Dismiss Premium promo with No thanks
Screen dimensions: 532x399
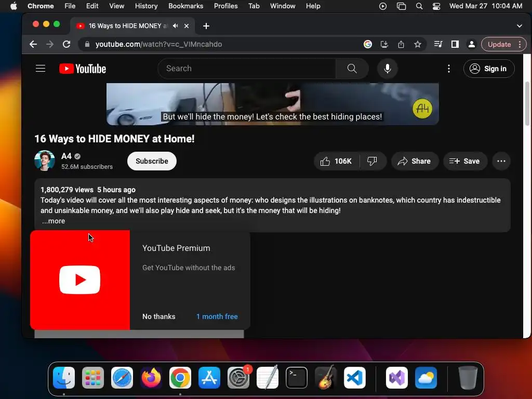tap(159, 316)
